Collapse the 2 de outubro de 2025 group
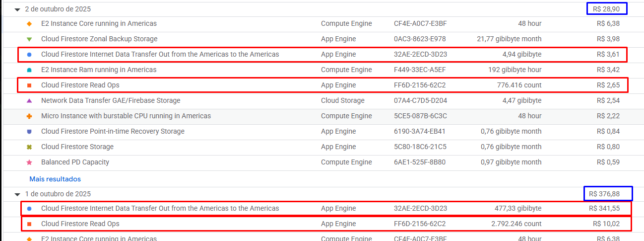The width and height of the screenshot is (644, 241). [x=17, y=9]
